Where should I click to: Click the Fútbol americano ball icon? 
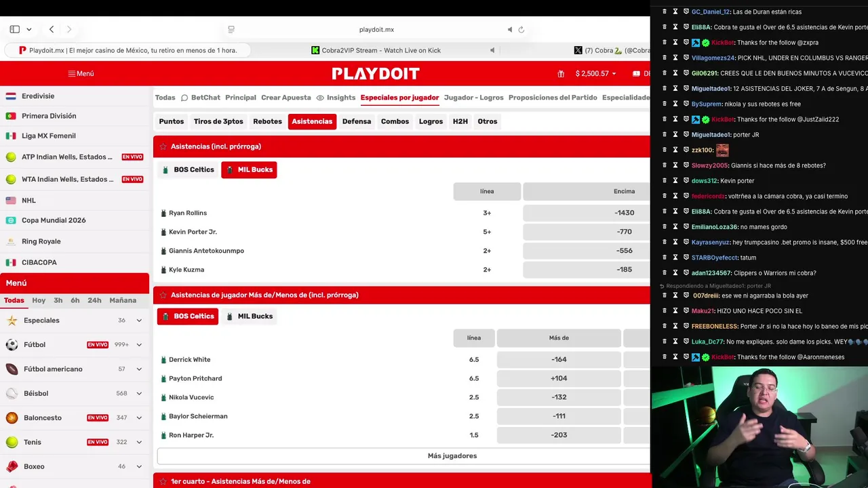[x=12, y=369]
